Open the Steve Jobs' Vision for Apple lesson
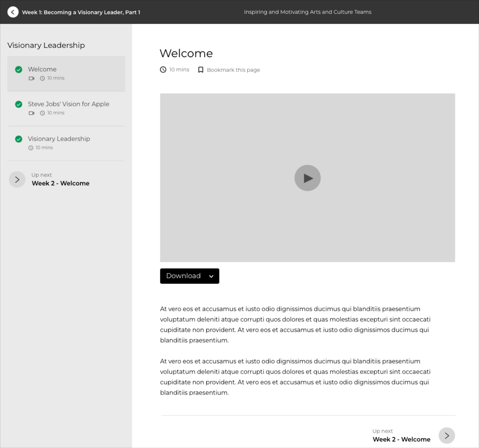The height and width of the screenshot is (448, 479). pos(69,104)
